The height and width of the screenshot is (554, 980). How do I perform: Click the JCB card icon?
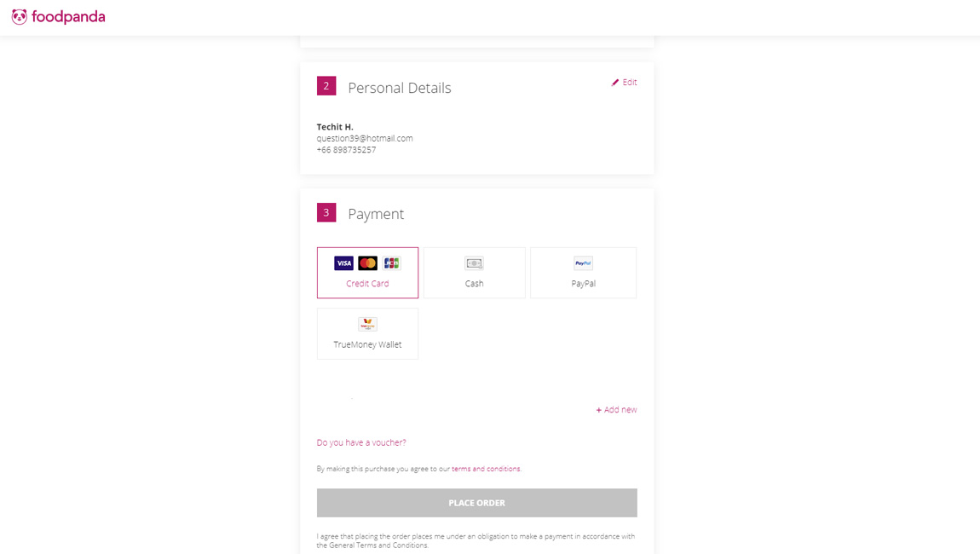pos(392,263)
